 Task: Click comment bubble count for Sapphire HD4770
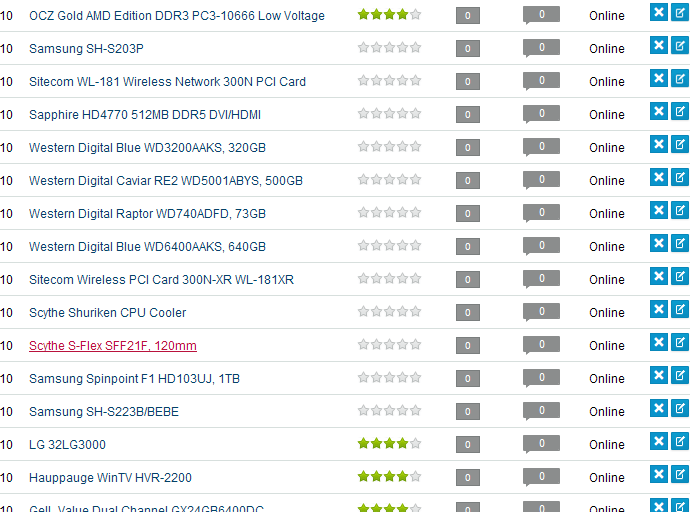(x=541, y=114)
